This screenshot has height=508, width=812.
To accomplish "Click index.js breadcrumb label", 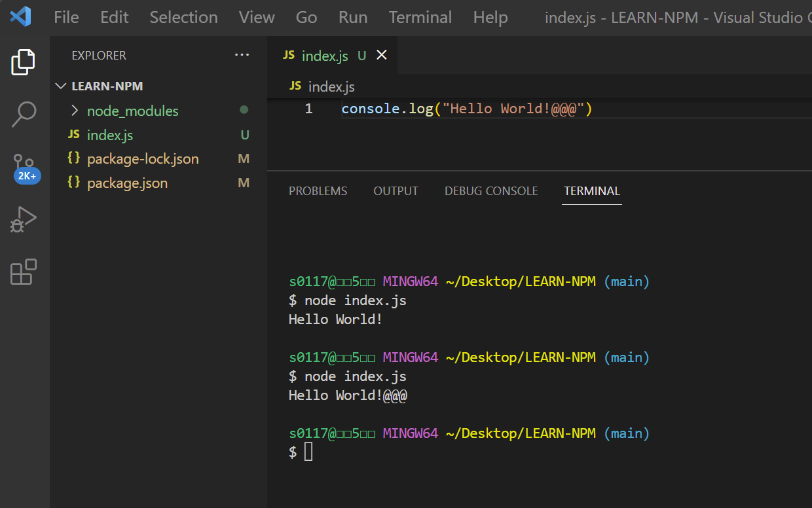I will coord(331,86).
